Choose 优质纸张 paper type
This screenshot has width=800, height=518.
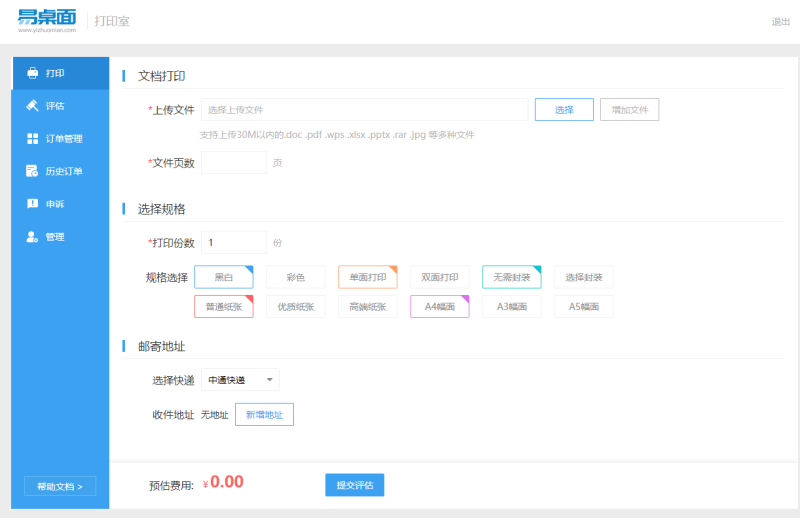296,307
